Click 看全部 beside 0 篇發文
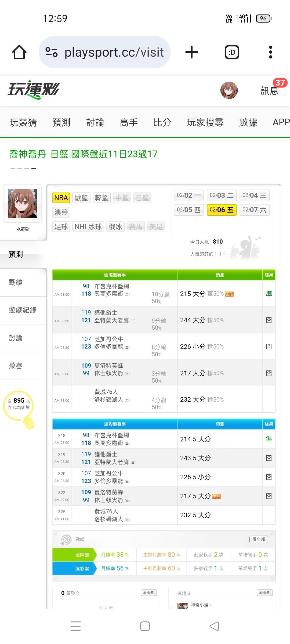This screenshot has height=644, width=290. point(149,593)
